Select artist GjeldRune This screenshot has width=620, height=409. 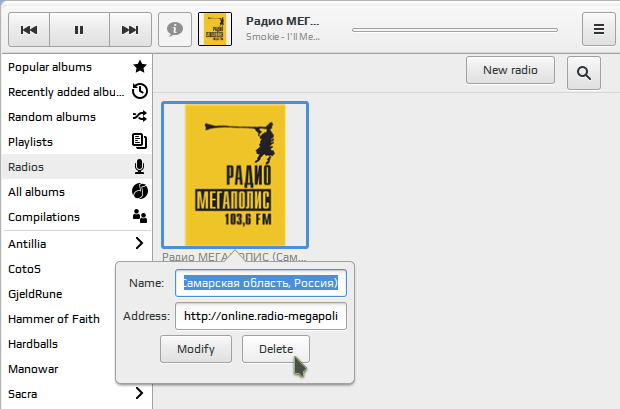point(35,294)
